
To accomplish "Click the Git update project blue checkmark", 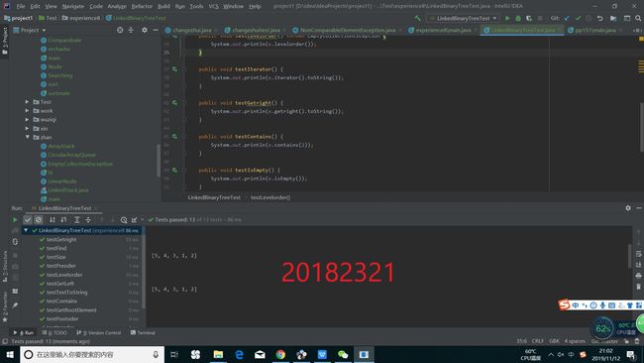I will (x=567, y=18).
